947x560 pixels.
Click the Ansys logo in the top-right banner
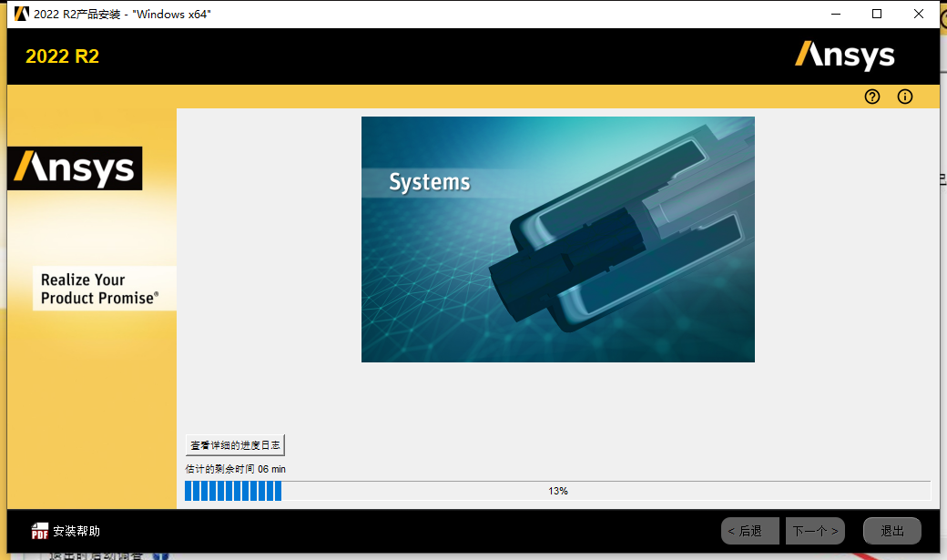coord(844,56)
